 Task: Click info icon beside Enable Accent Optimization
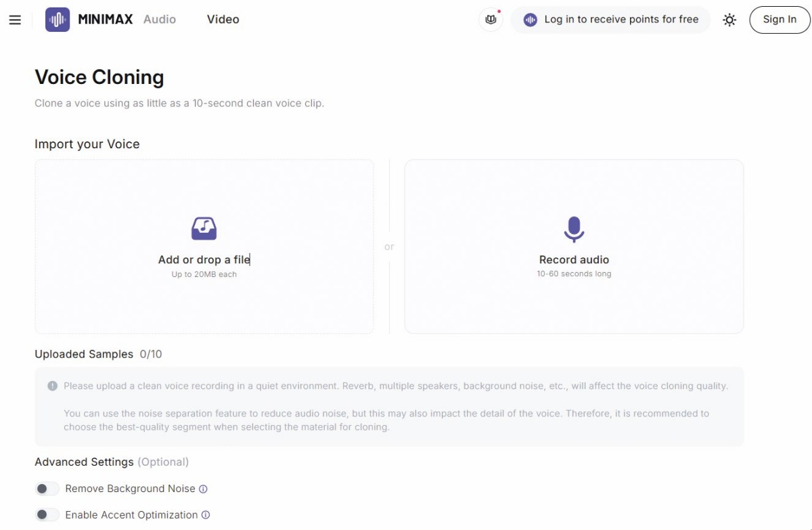click(x=206, y=515)
